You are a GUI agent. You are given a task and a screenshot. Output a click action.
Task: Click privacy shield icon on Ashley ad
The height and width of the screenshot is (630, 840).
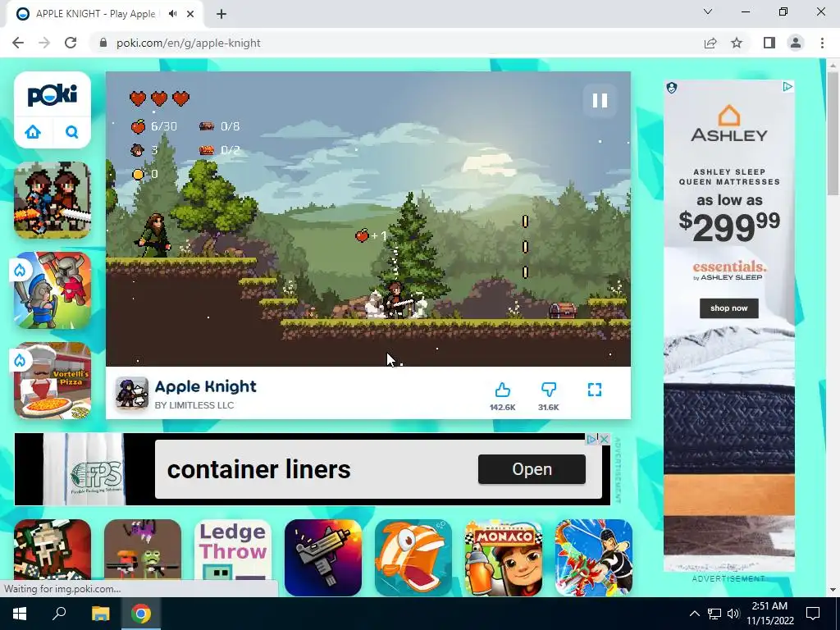tap(672, 87)
